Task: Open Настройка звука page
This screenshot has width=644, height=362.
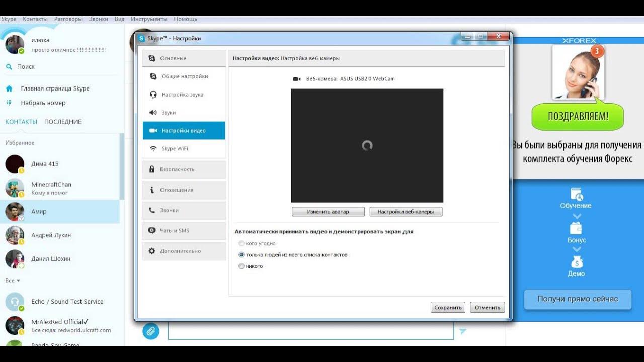Action: (x=184, y=95)
